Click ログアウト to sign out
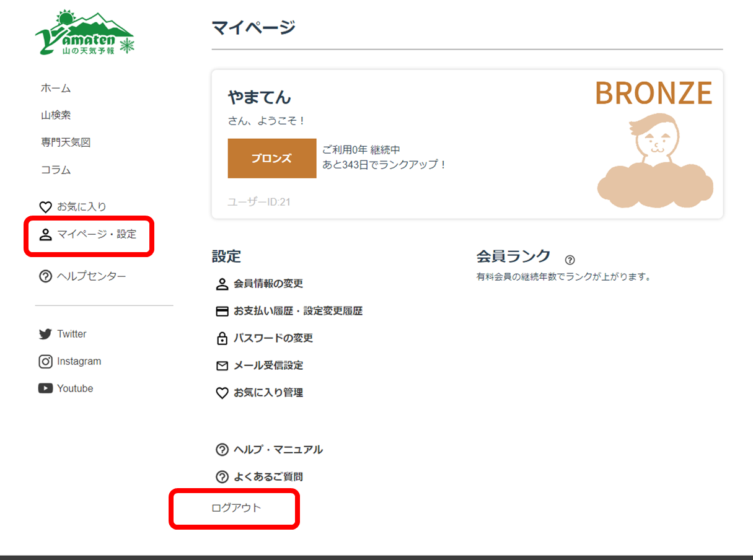 (x=236, y=508)
